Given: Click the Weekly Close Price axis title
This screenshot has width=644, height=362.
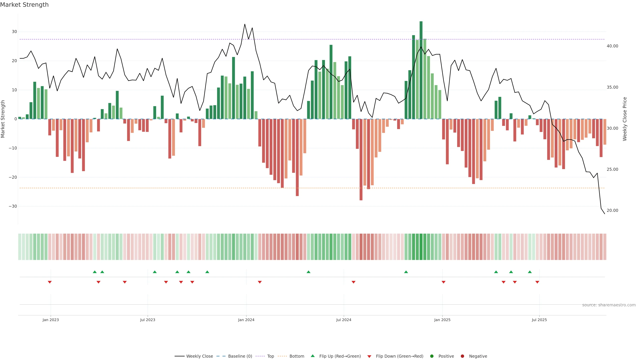Looking at the screenshot, I should pos(625,119).
